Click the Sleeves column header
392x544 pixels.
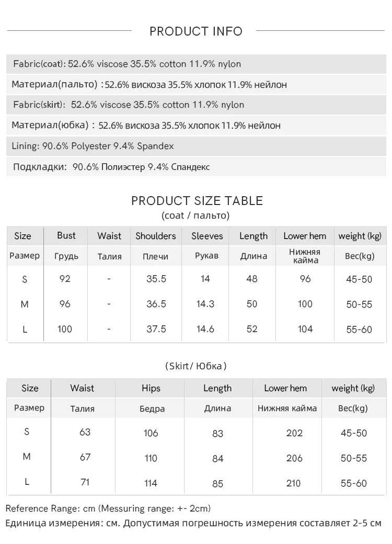[207, 236]
